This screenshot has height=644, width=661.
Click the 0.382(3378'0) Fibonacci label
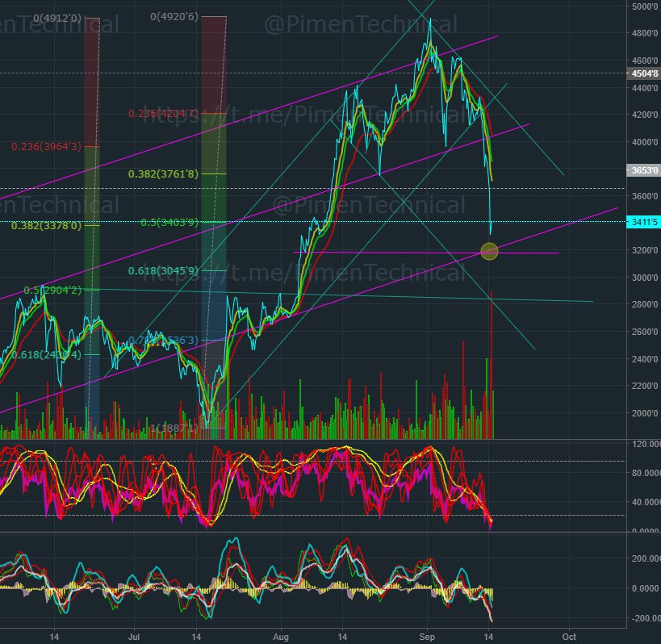[46, 225]
